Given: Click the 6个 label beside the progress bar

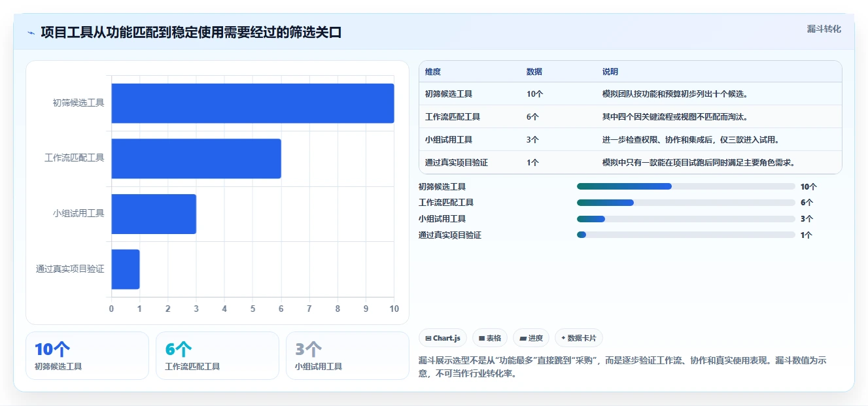Looking at the screenshot, I should (807, 203).
